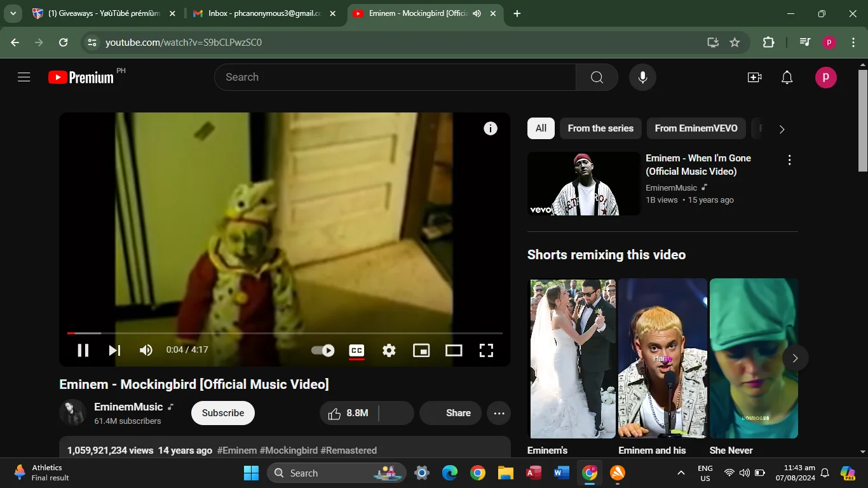Viewport: 868px width, 488px height.
Task: Open When I'm Gone video thumbnail
Action: 584,184
